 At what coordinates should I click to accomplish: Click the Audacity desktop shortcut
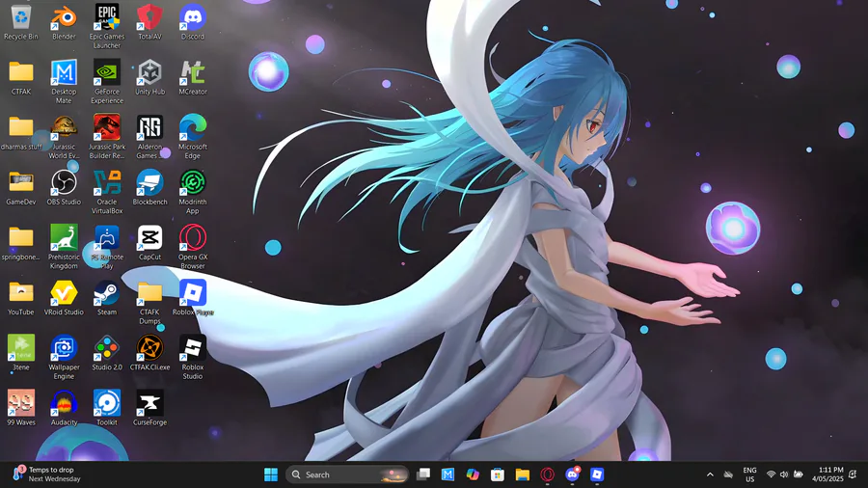[64, 408]
